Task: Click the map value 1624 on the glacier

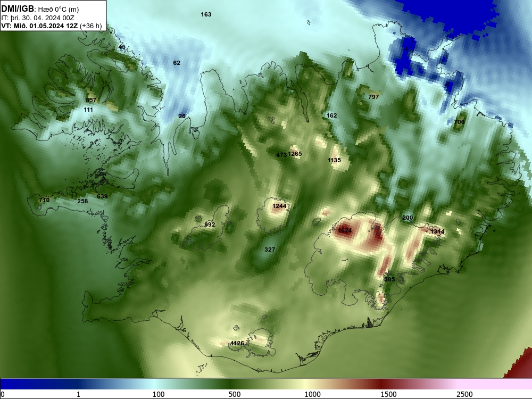Action: (345, 230)
